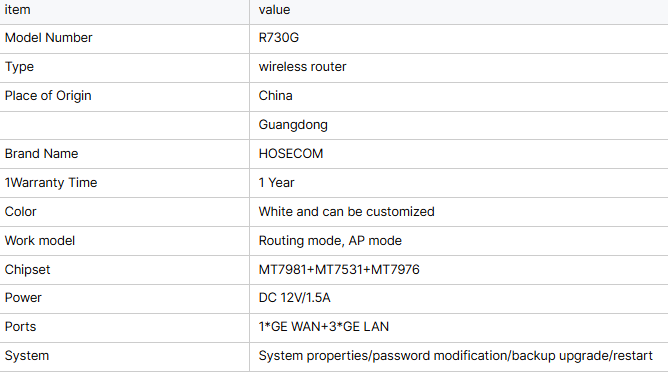Viewport: 668px width, 373px height.
Task: Click the 'Place of Origin' label
Action: point(48,96)
